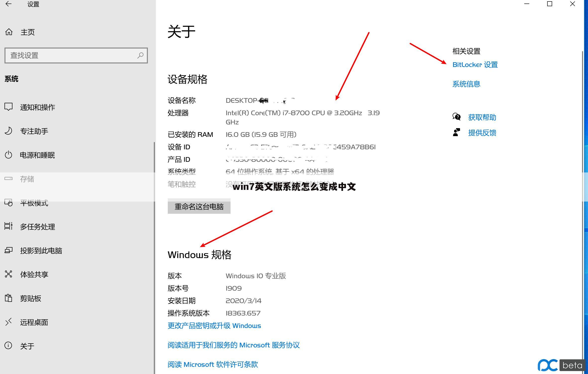
Task: Click 获取帮助 link
Action: pyautogui.click(x=482, y=117)
